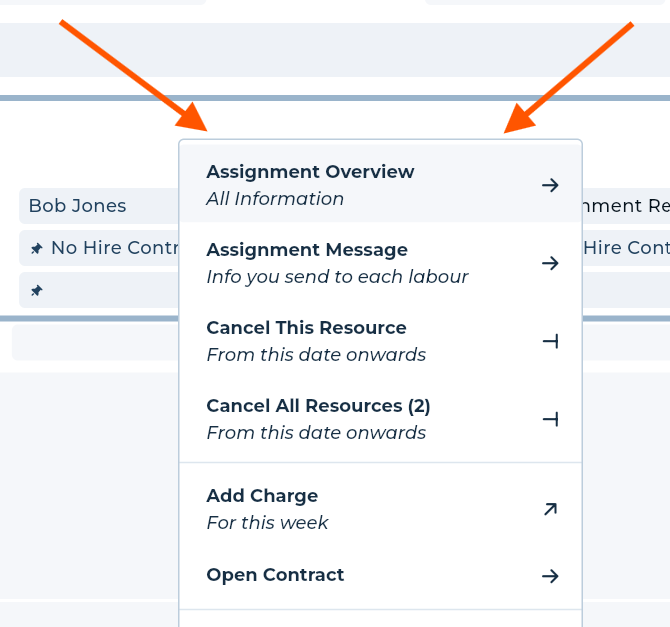Click the Assignment Overview arrow icon
This screenshot has width=670, height=627.
[550, 185]
